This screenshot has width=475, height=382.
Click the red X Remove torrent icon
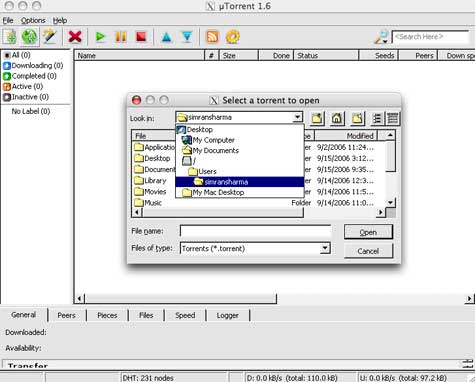pyautogui.click(x=75, y=37)
